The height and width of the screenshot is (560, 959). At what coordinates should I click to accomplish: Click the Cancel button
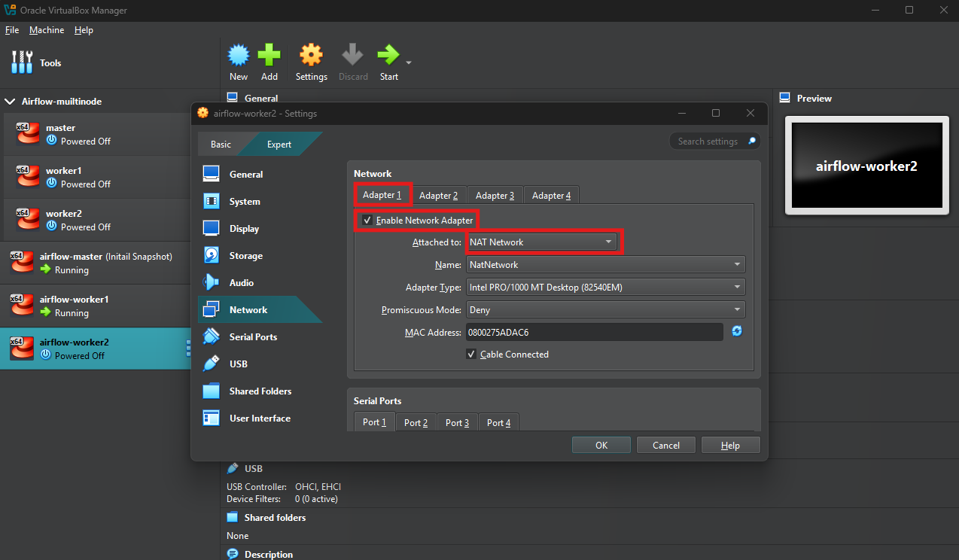click(x=666, y=445)
